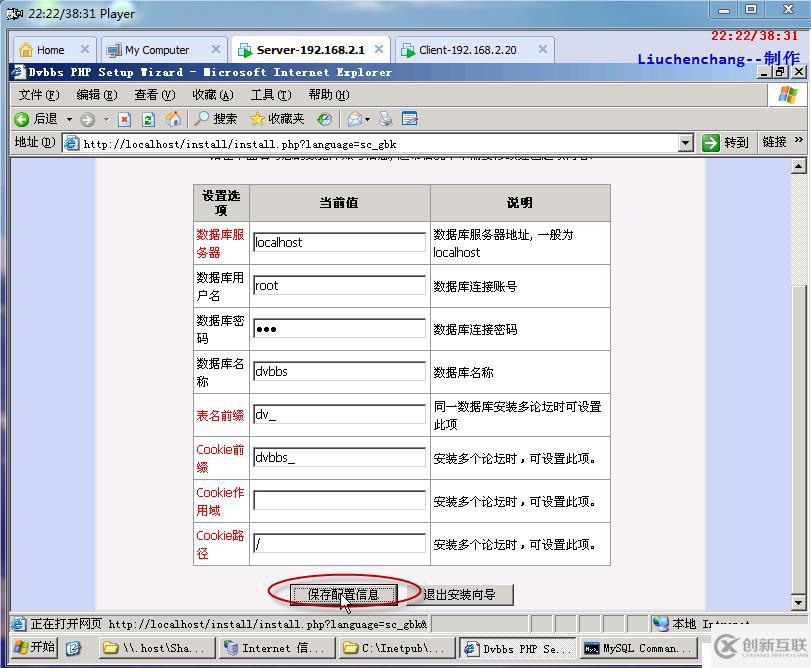
Task: Expand the address bar dropdown list
Action: pos(686,143)
